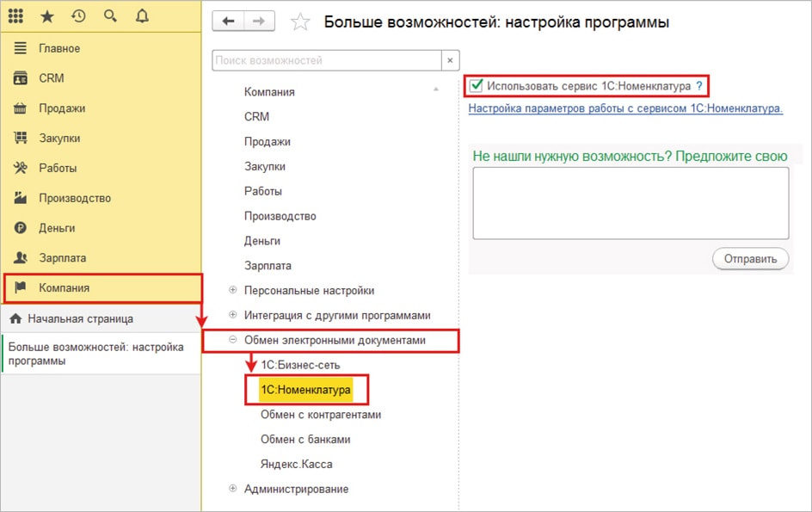Expand Администрирование tree node
Viewport: 812px width, 512px height.
point(233,489)
